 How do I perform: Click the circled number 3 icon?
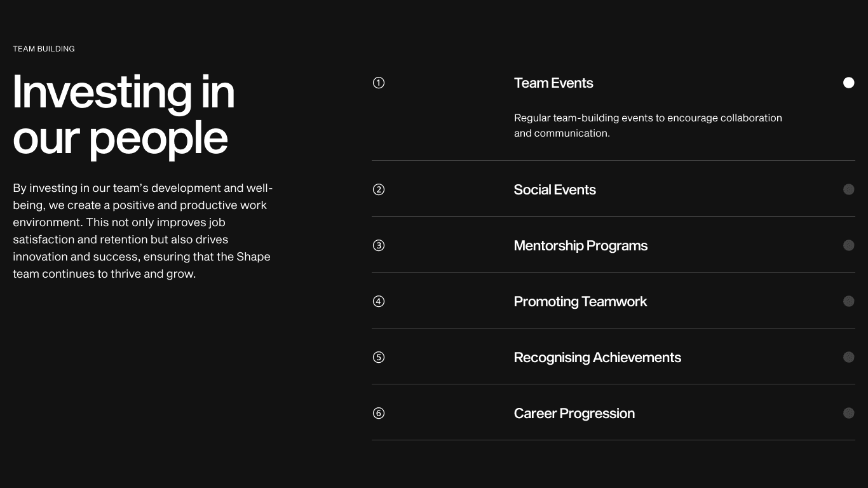(379, 245)
